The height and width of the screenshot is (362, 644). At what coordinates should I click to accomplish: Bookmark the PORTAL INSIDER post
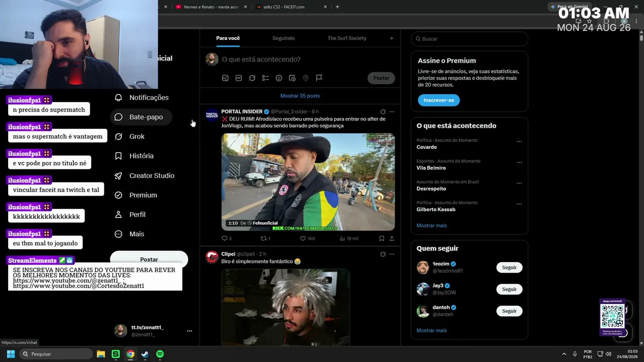(382, 238)
